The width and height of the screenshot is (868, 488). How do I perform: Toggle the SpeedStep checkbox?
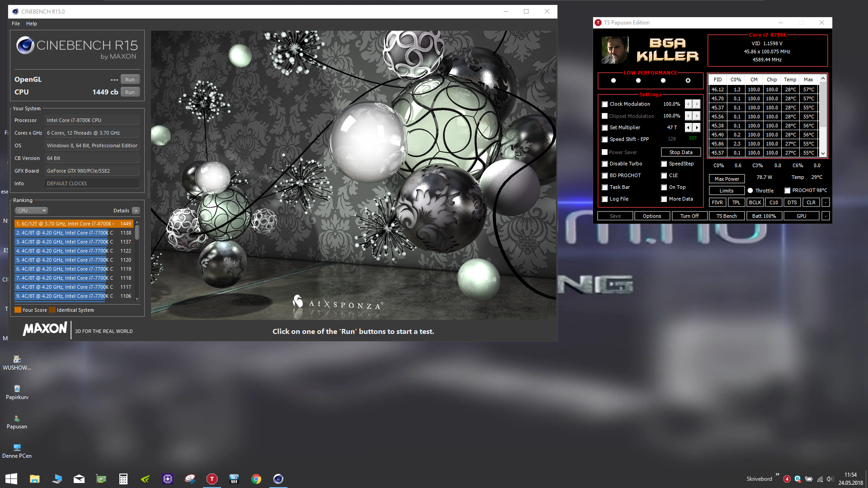click(x=664, y=164)
